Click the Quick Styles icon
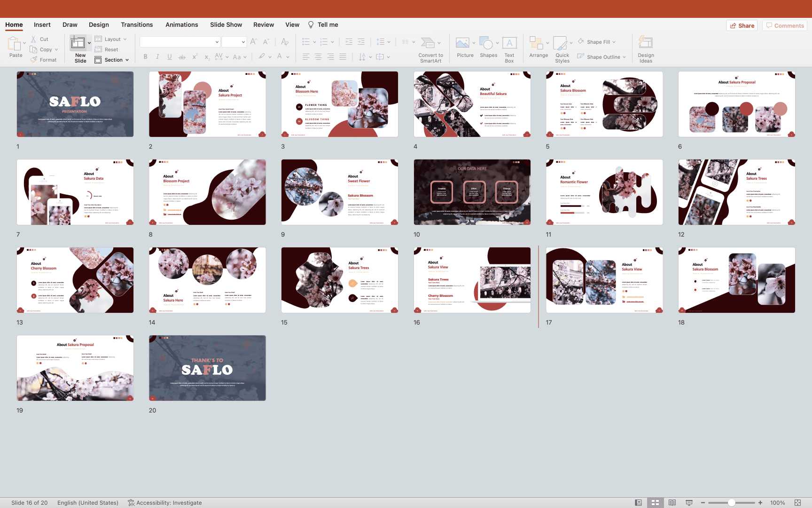This screenshot has height=508, width=812. (x=560, y=44)
